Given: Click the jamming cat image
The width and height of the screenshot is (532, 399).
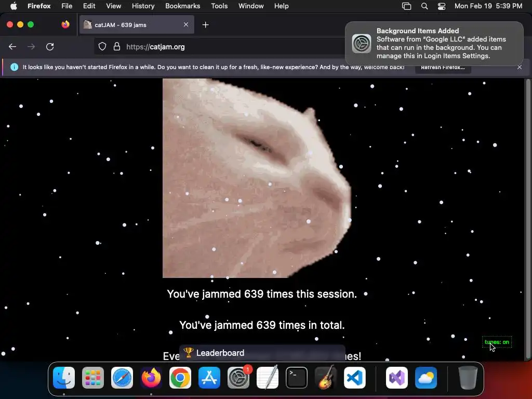Looking at the screenshot, I should pos(257,178).
